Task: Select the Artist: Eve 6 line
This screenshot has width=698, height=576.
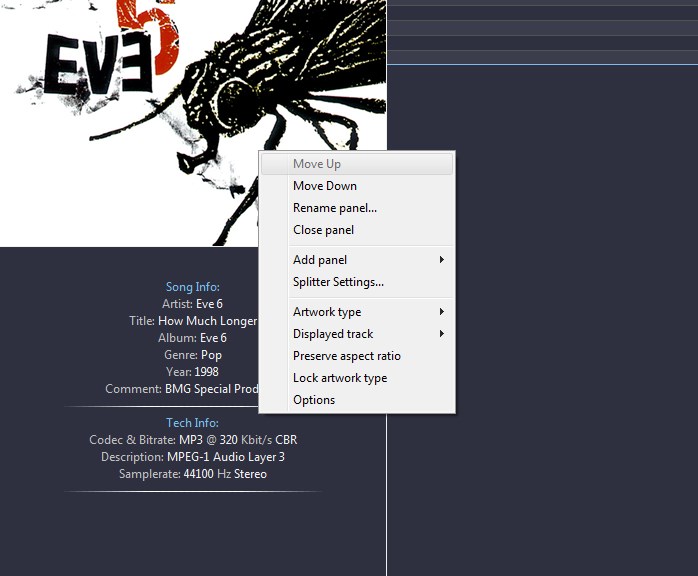Action: 194,304
